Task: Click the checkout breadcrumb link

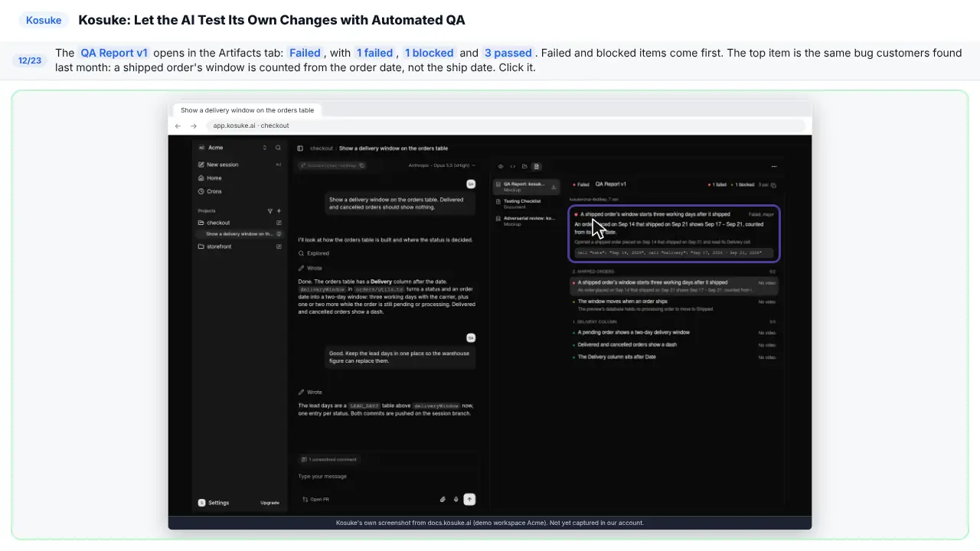Action: [322, 148]
